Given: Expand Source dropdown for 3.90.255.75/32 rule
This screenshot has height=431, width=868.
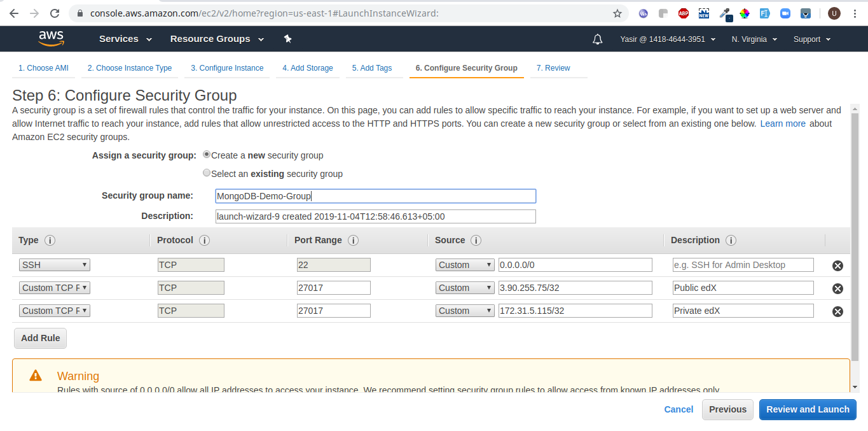Looking at the screenshot, I should (x=465, y=288).
